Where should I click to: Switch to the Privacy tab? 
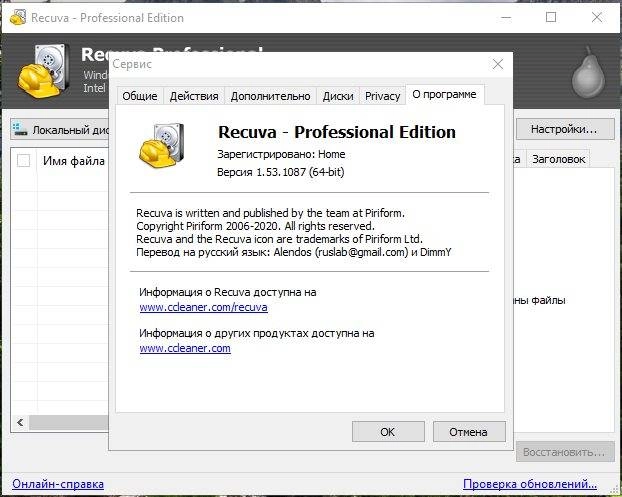[382, 96]
